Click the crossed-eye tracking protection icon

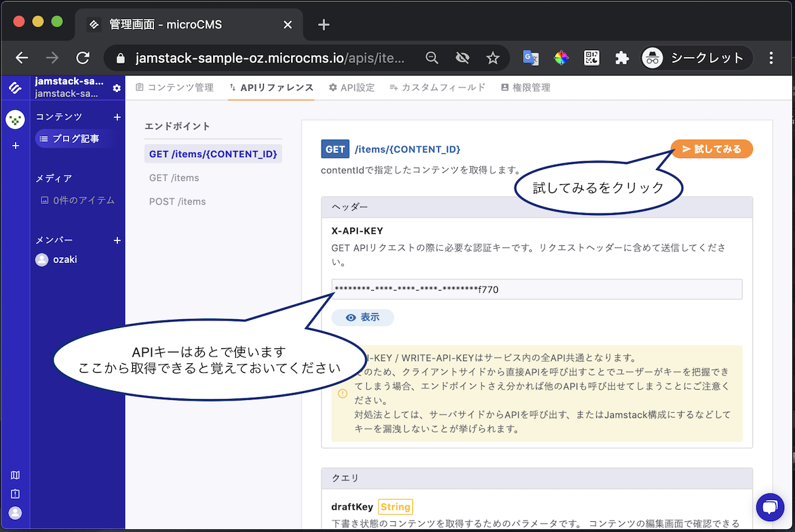click(x=463, y=58)
